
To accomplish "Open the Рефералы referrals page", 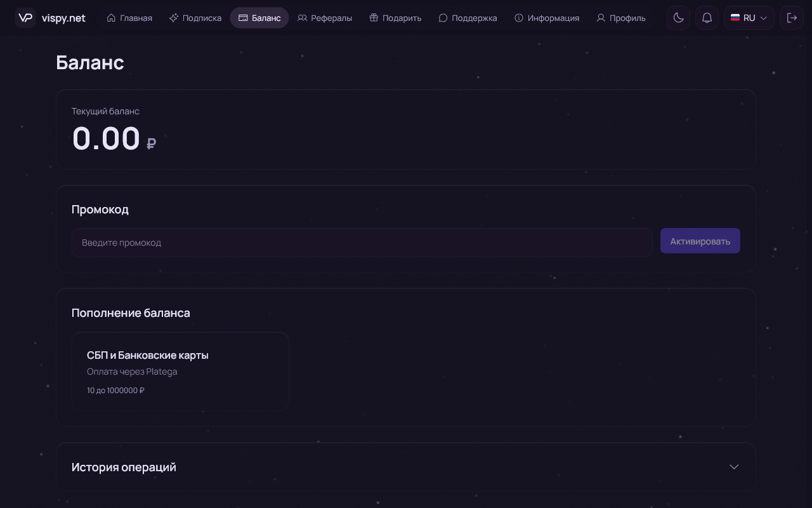I will click(x=325, y=18).
